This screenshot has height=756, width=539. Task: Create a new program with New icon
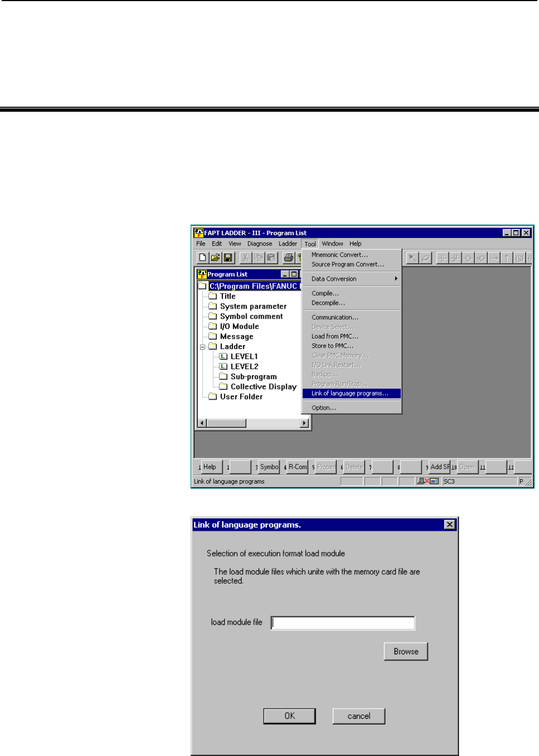point(202,258)
